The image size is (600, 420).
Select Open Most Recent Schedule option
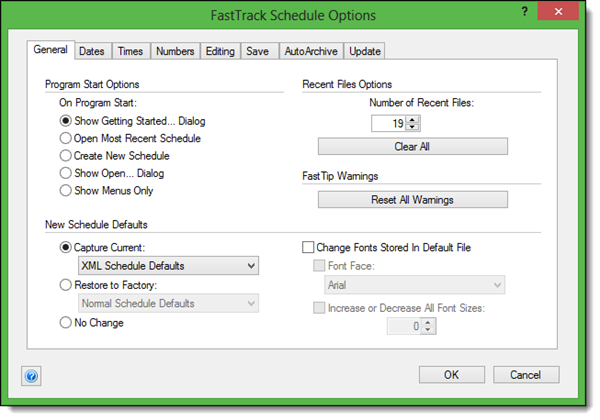tap(66, 138)
